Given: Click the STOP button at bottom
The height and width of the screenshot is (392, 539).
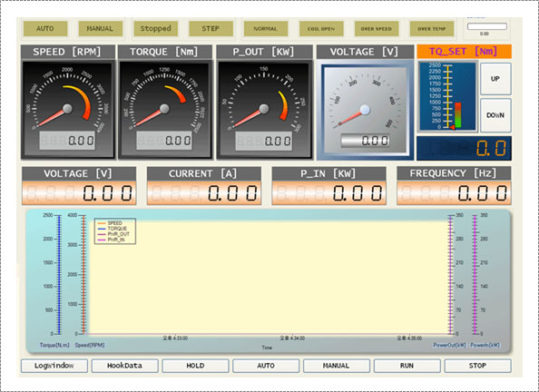Looking at the screenshot, I should [x=478, y=366].
